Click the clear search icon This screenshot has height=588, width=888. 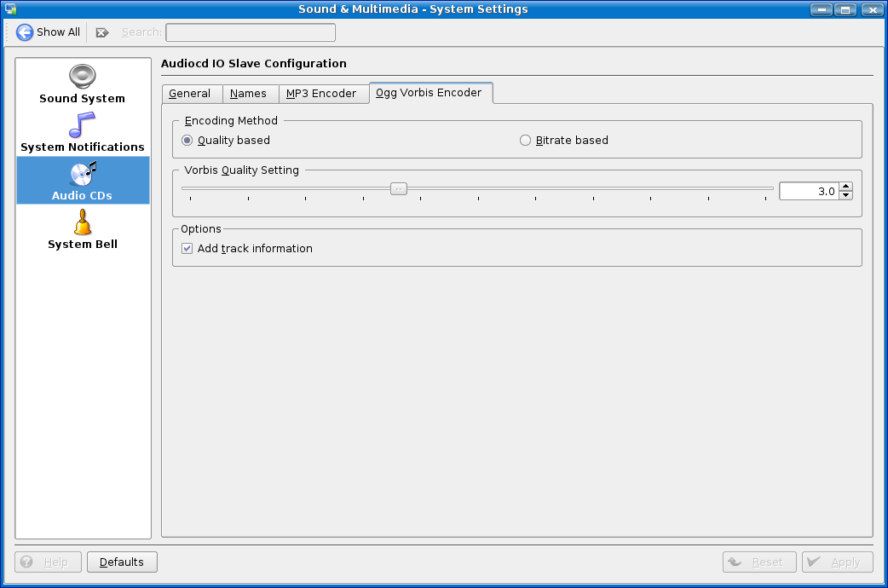point(102,32)
